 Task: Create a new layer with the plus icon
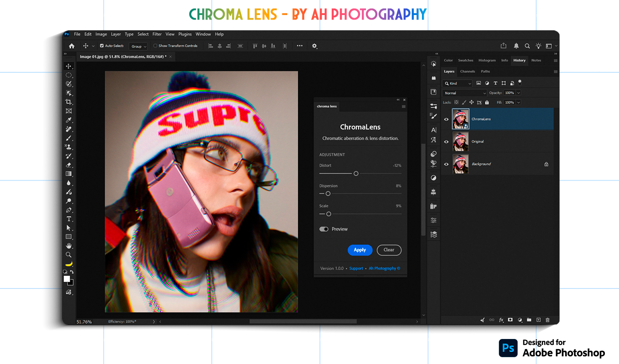538,320
